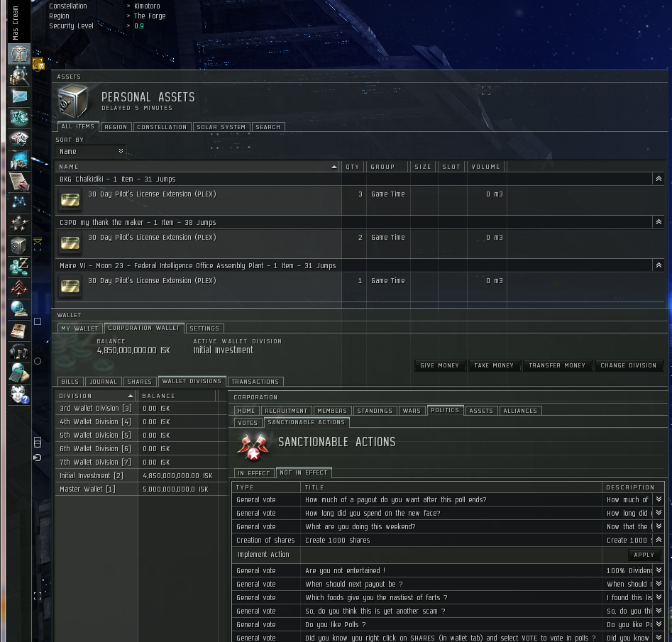Screen dimensions: 672x642
Task: Open the Search tab in Assets
Action: click(x=268, y=127)
